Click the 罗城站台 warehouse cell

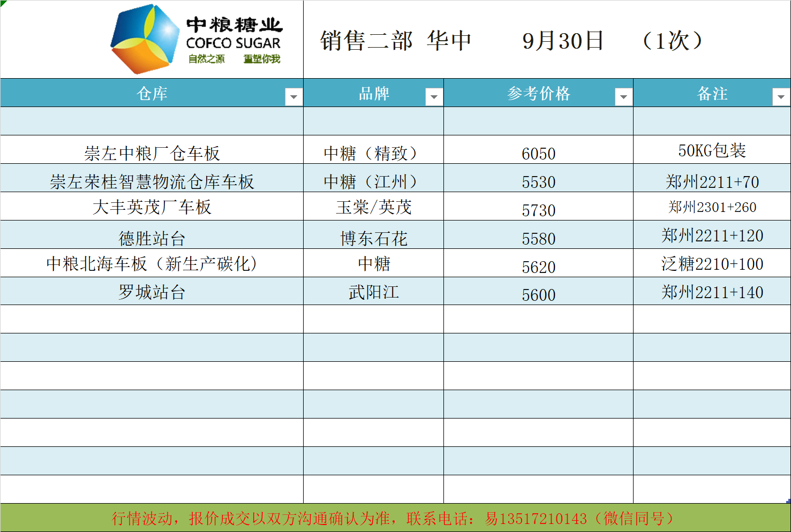[152, 292]
